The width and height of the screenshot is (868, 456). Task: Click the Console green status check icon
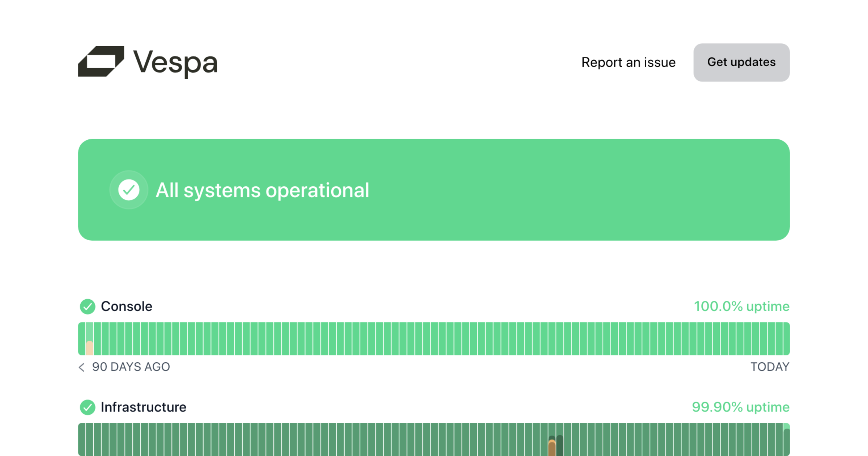point(88,307)
